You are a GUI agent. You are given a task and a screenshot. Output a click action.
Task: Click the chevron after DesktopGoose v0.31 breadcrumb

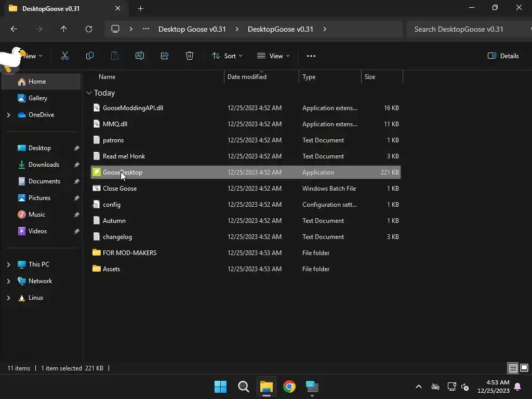coord(325,29)
